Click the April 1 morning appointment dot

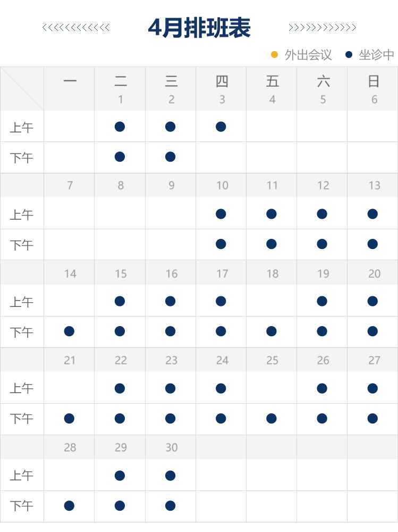(120, 127)
